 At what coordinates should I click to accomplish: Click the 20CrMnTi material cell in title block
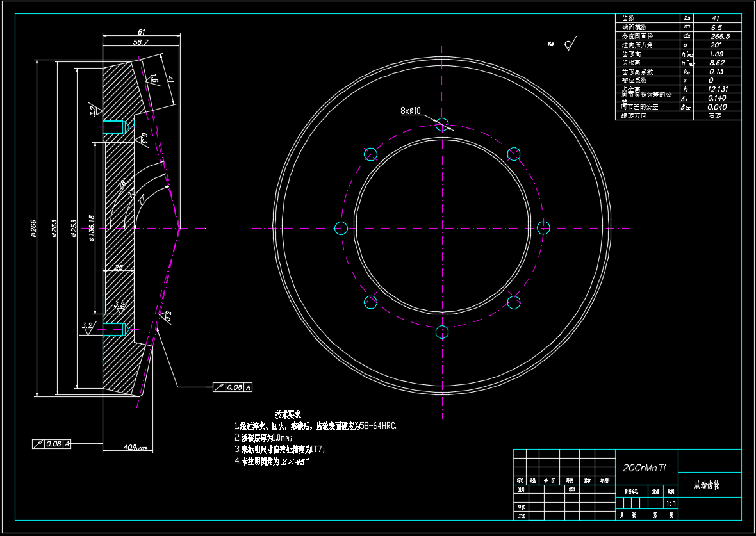[x=645, y=468]
